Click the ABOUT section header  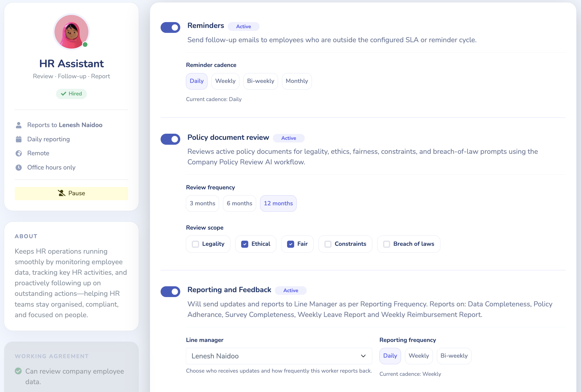point(26,236)
